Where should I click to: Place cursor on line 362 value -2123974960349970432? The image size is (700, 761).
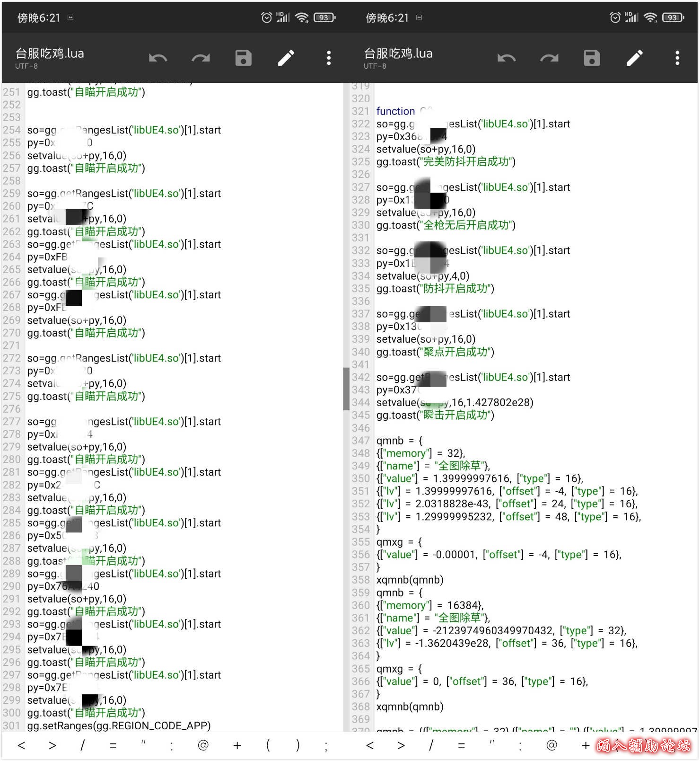click(x=501, y=631)
